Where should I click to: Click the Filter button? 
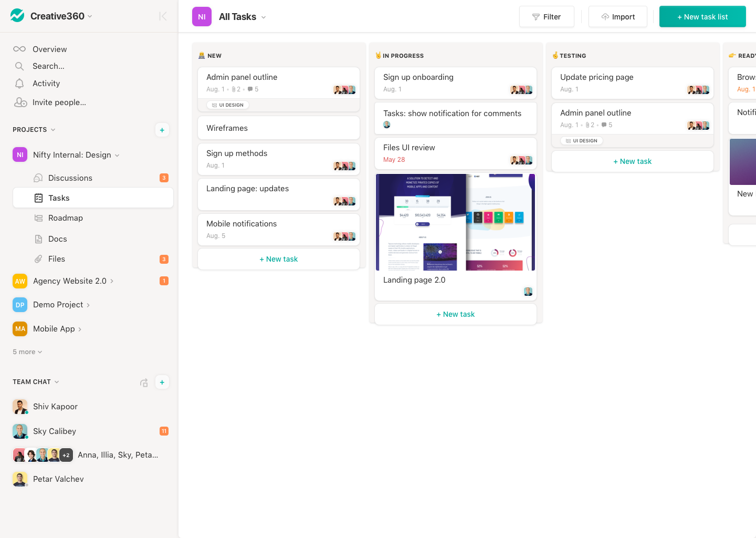click(x=547, y=17)
